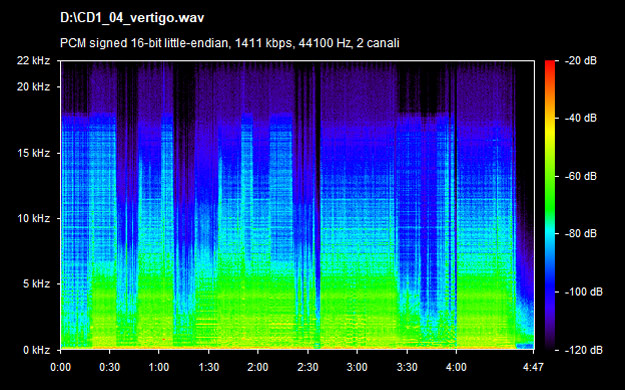Click the file path D:\CD1_04_vertigo.wav title
625x390 pixels.
[x=132, y=18]
